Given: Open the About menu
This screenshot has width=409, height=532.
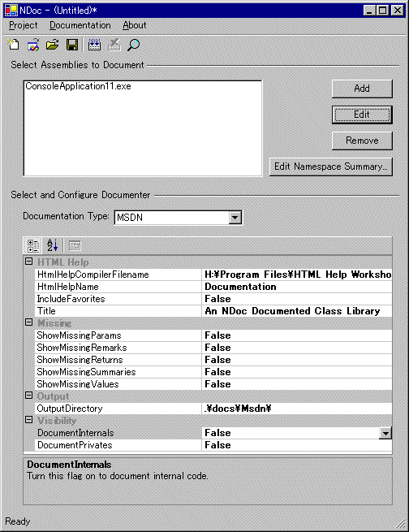Looking at the screenshot, I should click(x=134, y=25).
